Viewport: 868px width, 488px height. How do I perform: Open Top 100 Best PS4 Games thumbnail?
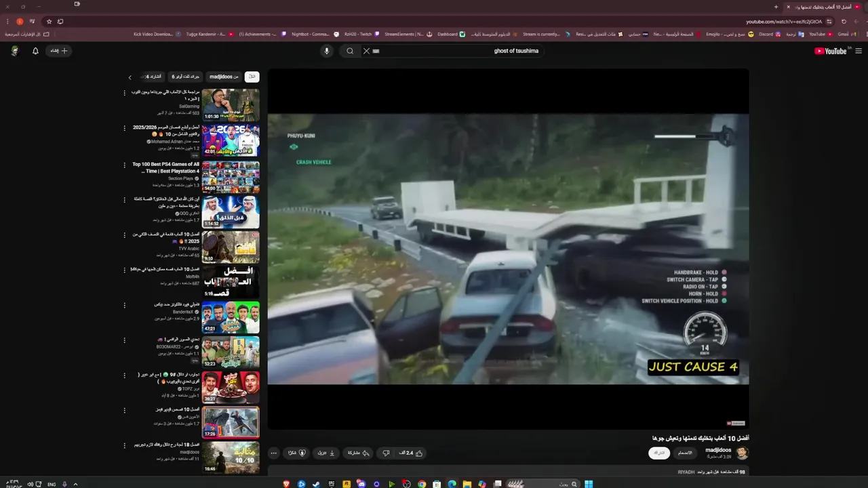pyautogui.click(x=231, y=176)
